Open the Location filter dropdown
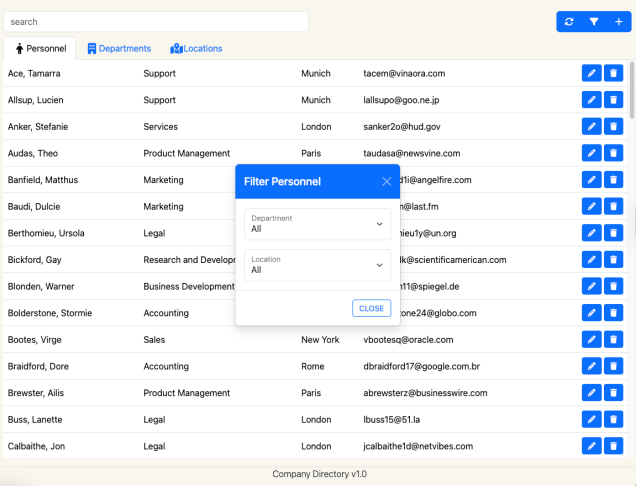 coord(317,265)
